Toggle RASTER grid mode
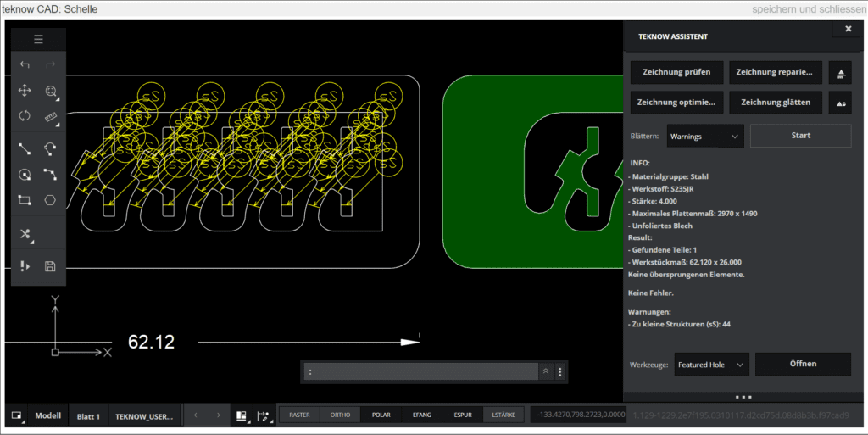868x435 pixels. click(x=299, y=415)
